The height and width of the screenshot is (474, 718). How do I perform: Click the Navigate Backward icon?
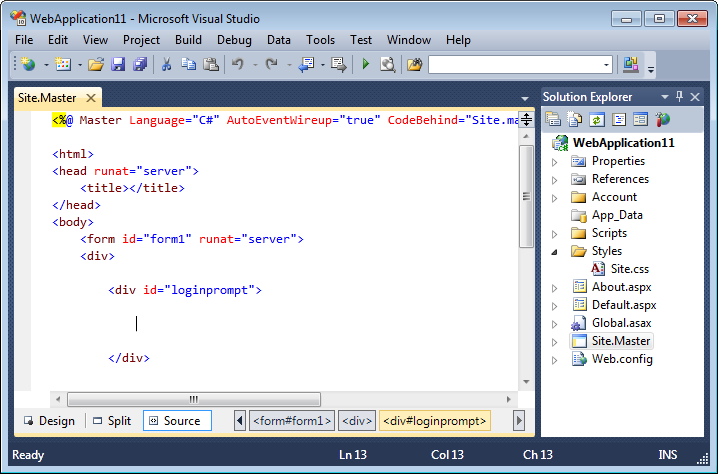point(306,65)
